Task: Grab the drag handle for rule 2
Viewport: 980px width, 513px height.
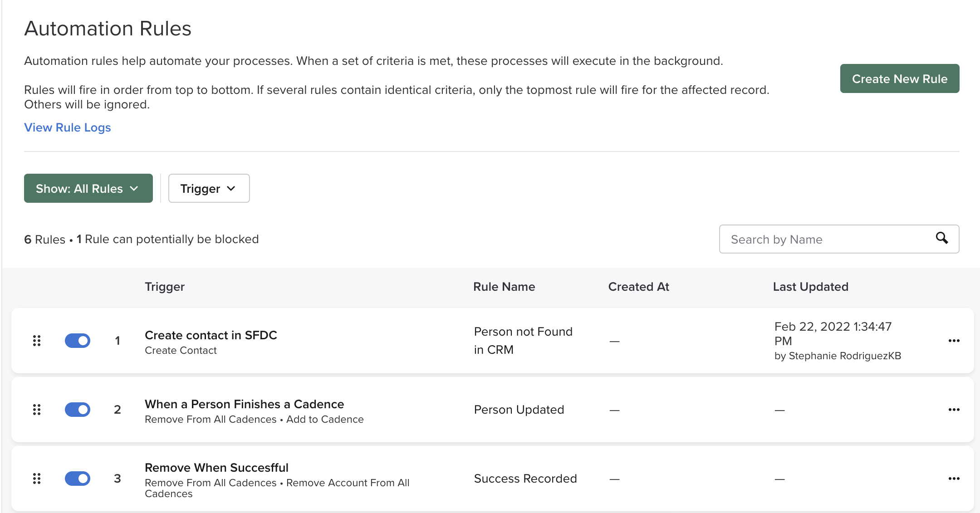Action: click(x=37, y=410)
